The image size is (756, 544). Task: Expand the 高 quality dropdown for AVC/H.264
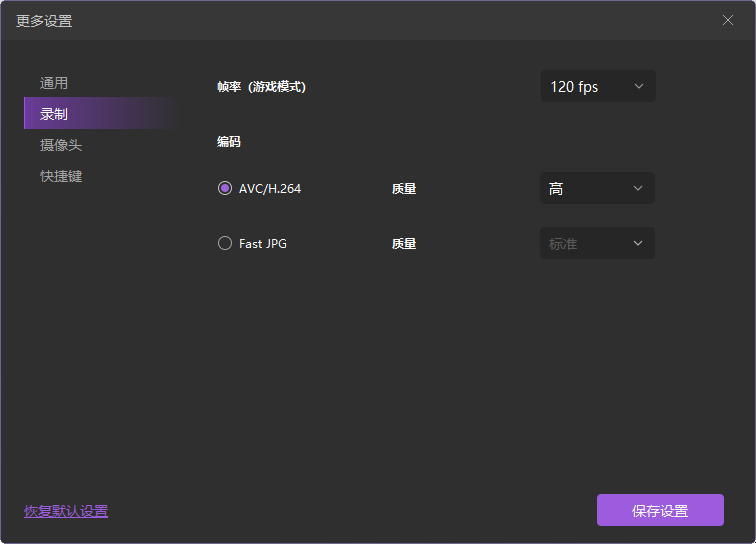[x=597, y=188]
